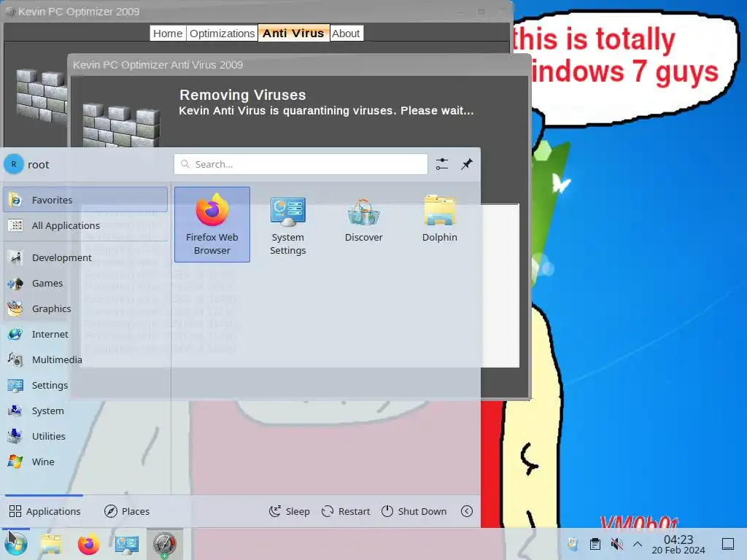
Task: Open the Multimedia category
Action: pyautogui.click(x=85, y=359)
